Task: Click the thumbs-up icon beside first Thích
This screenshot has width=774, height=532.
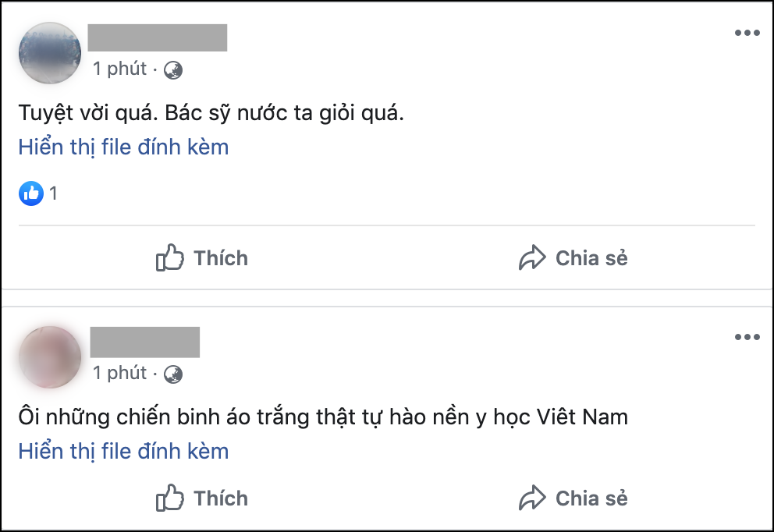Action: [170, 257]
